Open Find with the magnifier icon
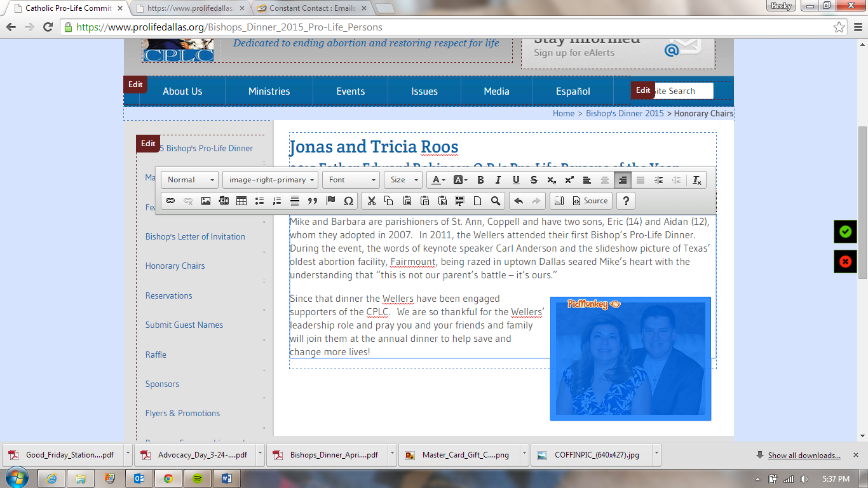This screenshot has width=868, height=488. pyautogui.click(x=496, y=201)
